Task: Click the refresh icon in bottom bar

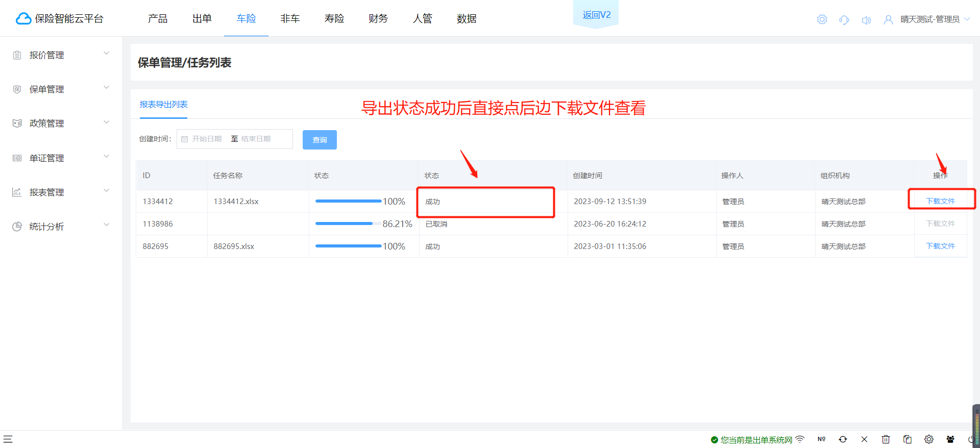Action: 843,439
